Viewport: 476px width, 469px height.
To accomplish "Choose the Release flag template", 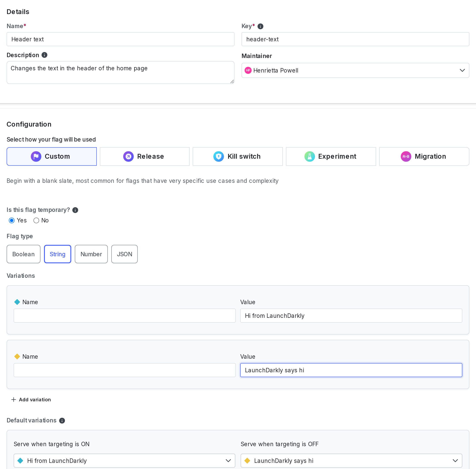I will (145, 156).
